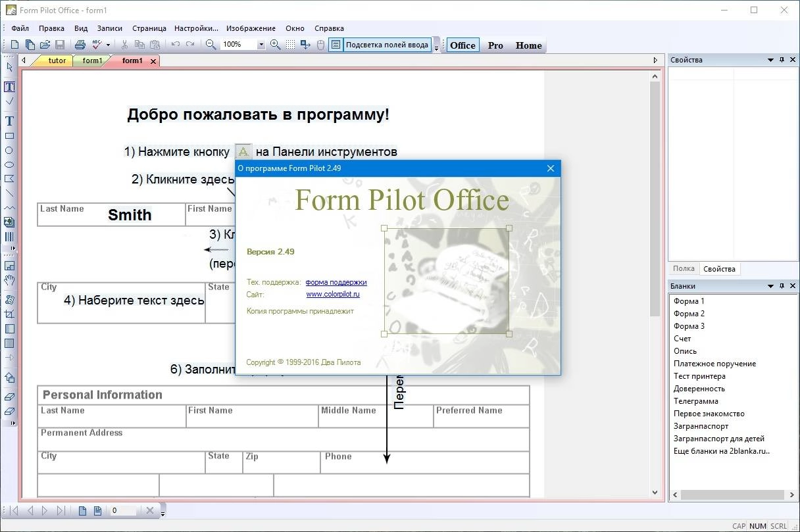The width and height of the screenshot is (800, 532).
Task: Select the boxed text field tool
Action: 9,87
